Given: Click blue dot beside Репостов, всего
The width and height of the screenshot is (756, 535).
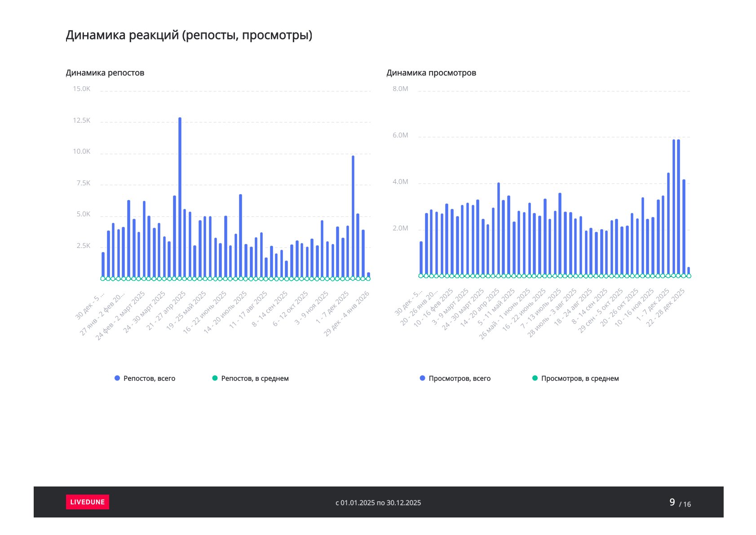Looking at the screenshot, I should point(117,378).
